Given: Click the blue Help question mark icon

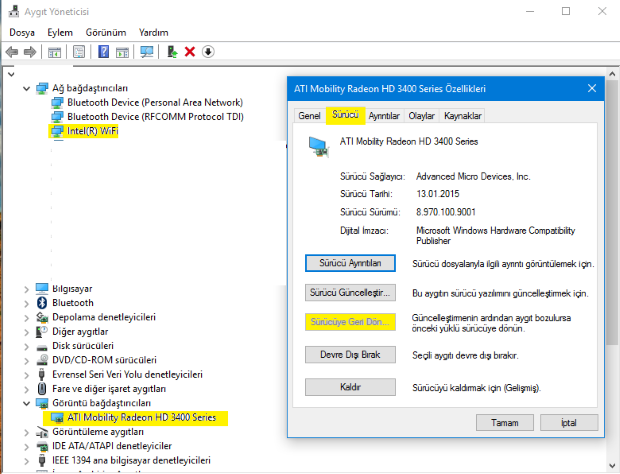Looking at the screenshot, I should click(104, 52).
